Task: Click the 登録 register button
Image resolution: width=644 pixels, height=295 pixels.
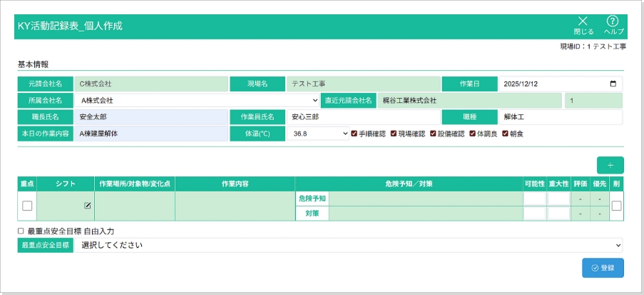Action: pyautogui.click(x=603, y=268)
